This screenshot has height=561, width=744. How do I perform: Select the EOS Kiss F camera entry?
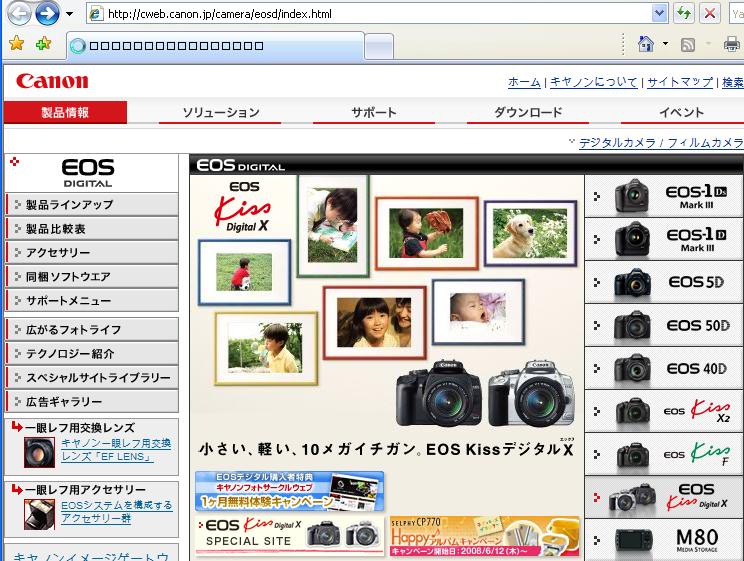(664, 454)
